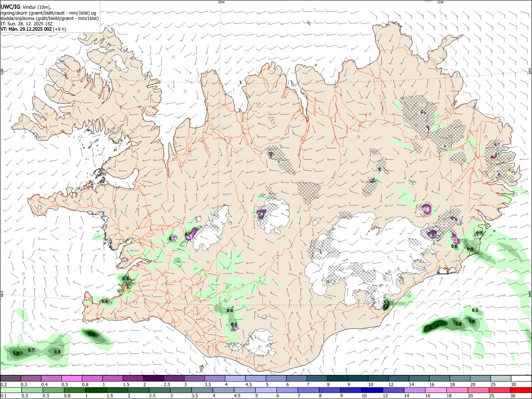Click the '4.5' label under upper legend row
532x399 pixels.
click(249, 384)
